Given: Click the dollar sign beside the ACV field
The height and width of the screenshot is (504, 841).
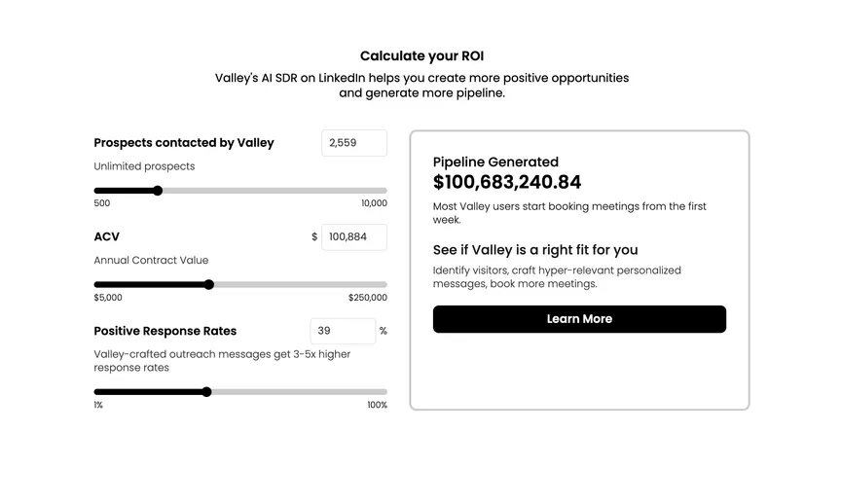Looking at the screenshot, I should [314, 236].
